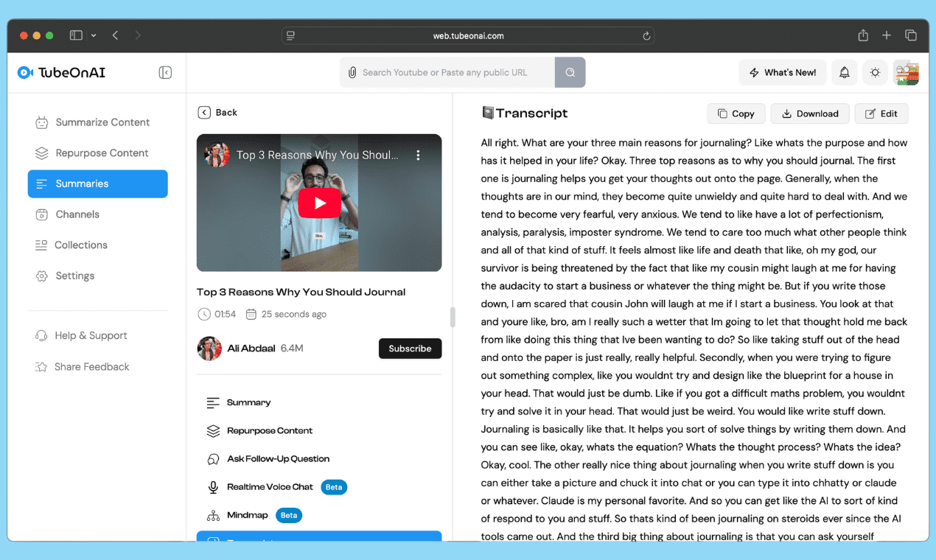Click the Channels TV icon
This screenshot has height=560, width=936.
(x=42, y=214)
